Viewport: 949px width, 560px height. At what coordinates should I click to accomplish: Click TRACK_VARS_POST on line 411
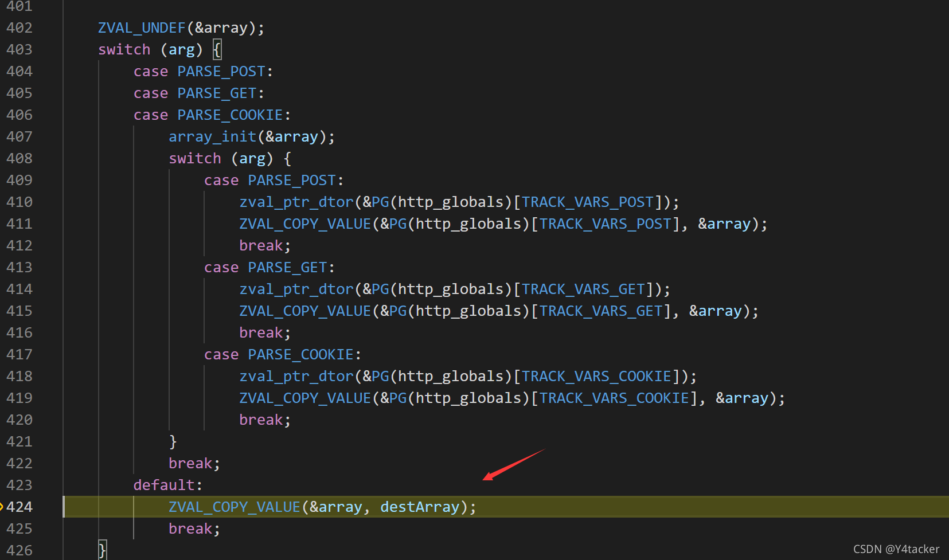tap(606, 224)
